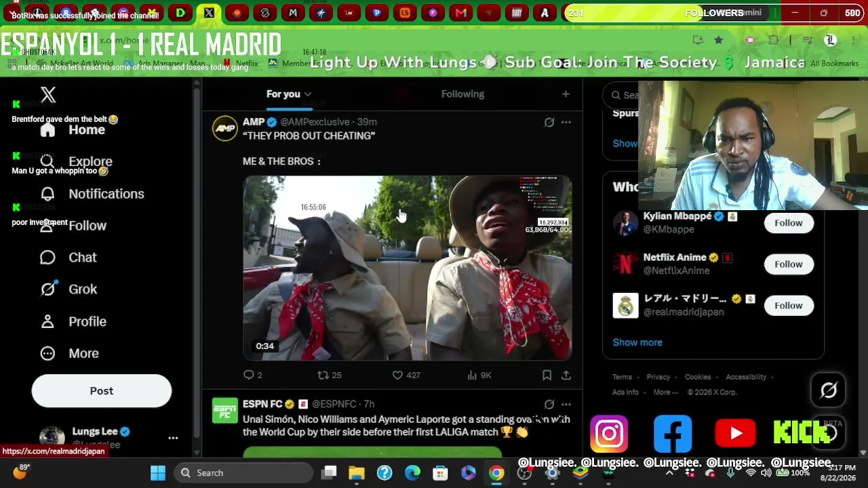Viewport: 868px width, 488px height.
Task: Select the X tab in Chrome
Action: pos(209,12)
